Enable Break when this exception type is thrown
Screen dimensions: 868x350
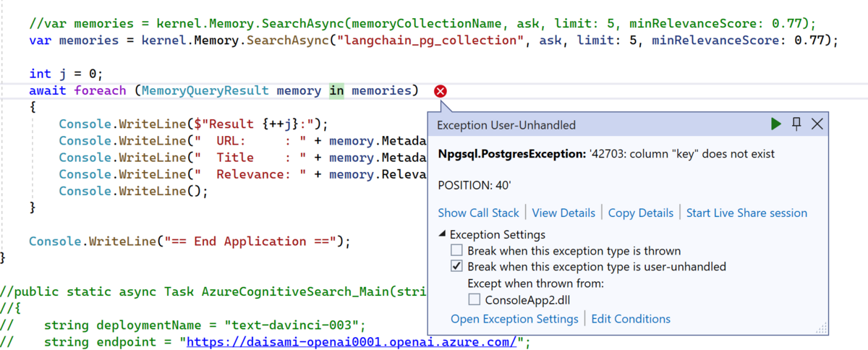pos(456,251)
